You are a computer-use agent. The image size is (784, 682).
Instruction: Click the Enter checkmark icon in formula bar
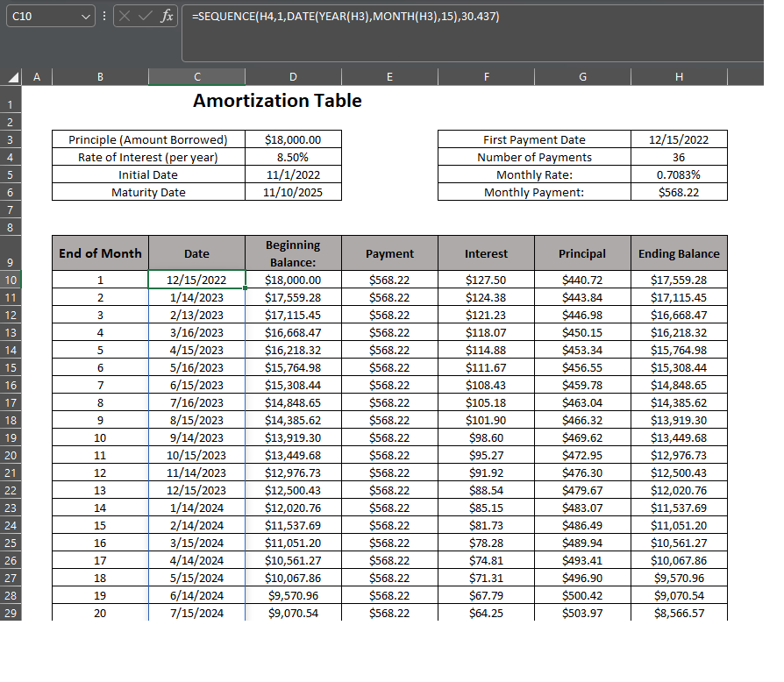tap(145, 16)
